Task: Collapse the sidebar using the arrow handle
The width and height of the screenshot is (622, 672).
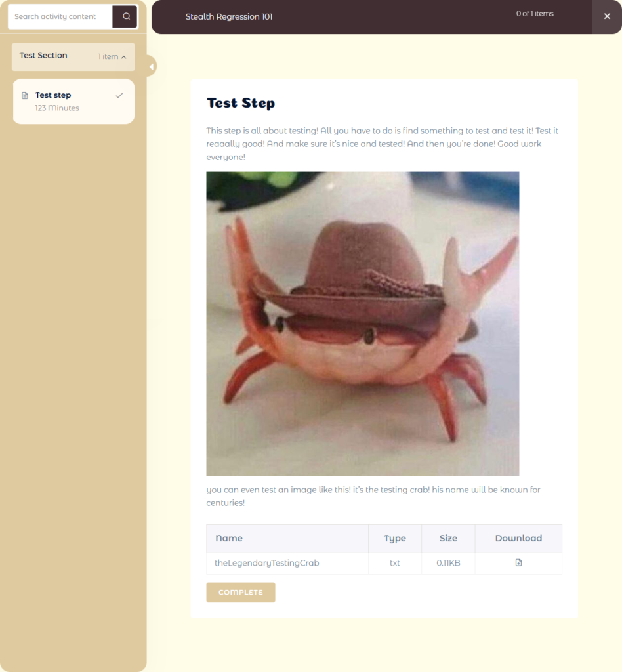Action: coord(151,66)
